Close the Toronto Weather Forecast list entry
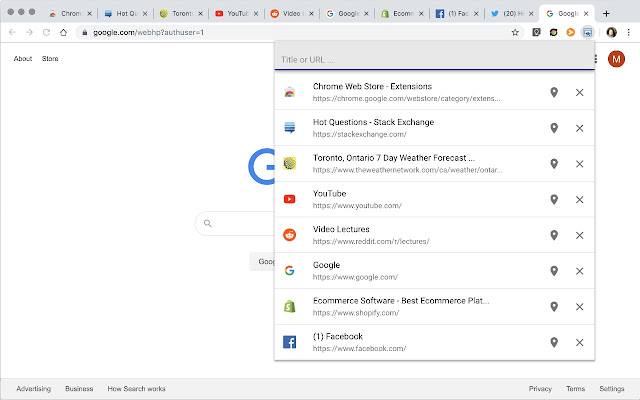 [579, 164]
